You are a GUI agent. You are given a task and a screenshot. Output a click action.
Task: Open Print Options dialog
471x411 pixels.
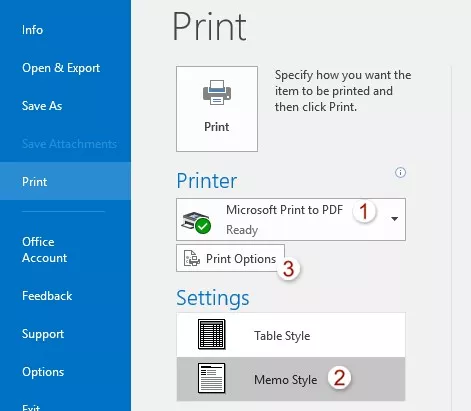(230, 258)
